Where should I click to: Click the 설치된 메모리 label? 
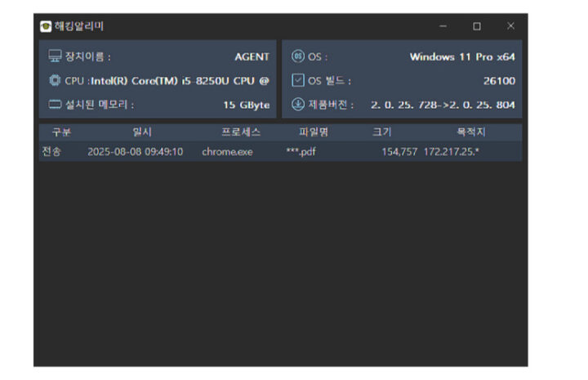[x=100, y=105]
